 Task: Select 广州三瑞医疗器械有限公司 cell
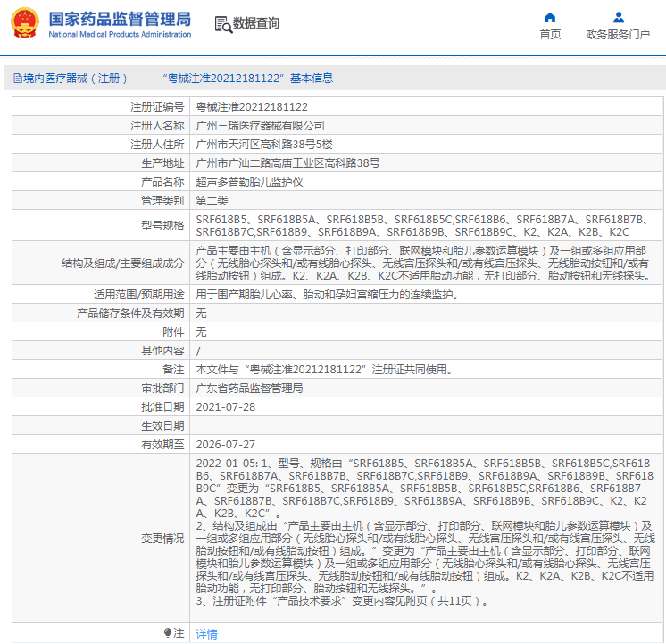click(x=260, y=126)
